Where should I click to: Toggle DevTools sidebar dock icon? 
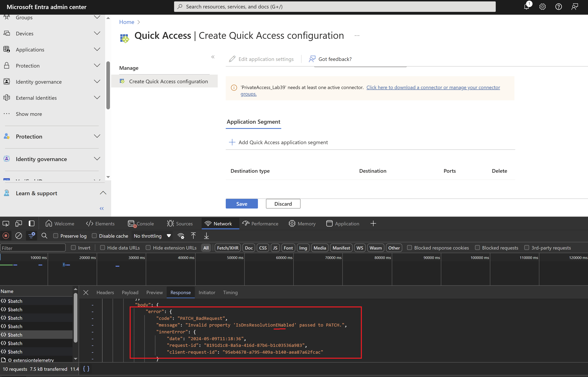(x=32, y=224)
